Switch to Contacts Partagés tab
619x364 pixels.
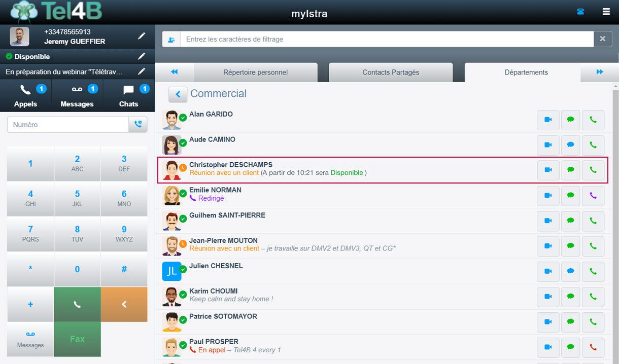point(391,72)
